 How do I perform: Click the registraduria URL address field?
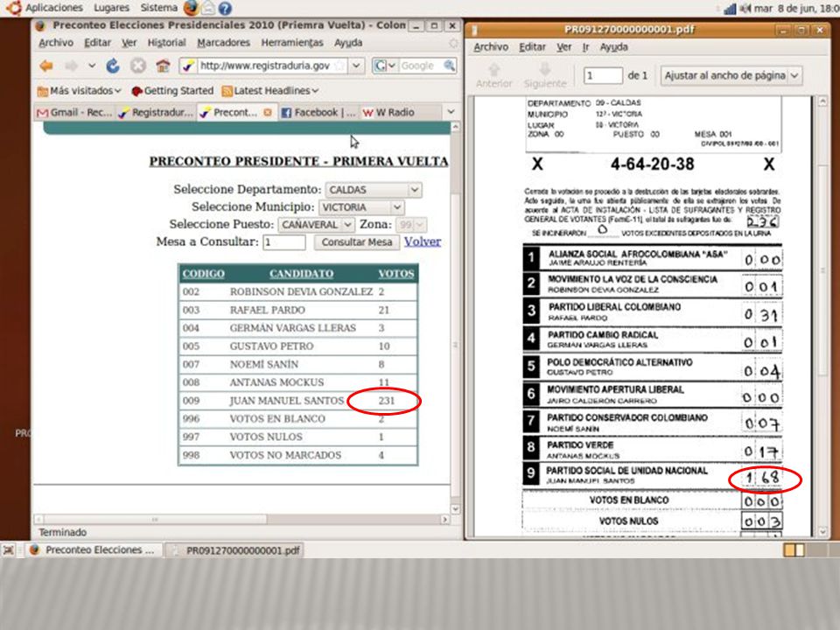click(264, 66)
